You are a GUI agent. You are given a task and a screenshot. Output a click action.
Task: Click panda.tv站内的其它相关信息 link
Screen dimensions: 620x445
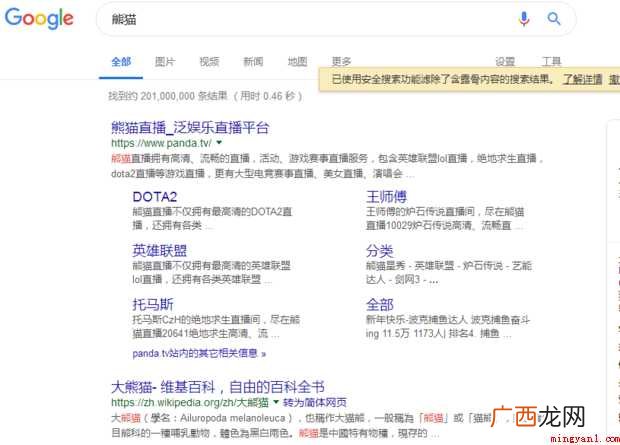[x=199, y=353]
